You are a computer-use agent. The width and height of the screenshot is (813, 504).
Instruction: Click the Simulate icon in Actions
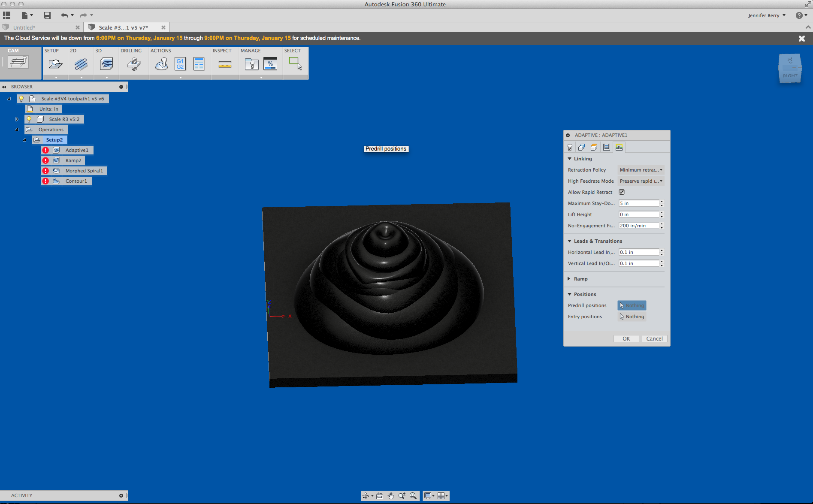point(162,64)
